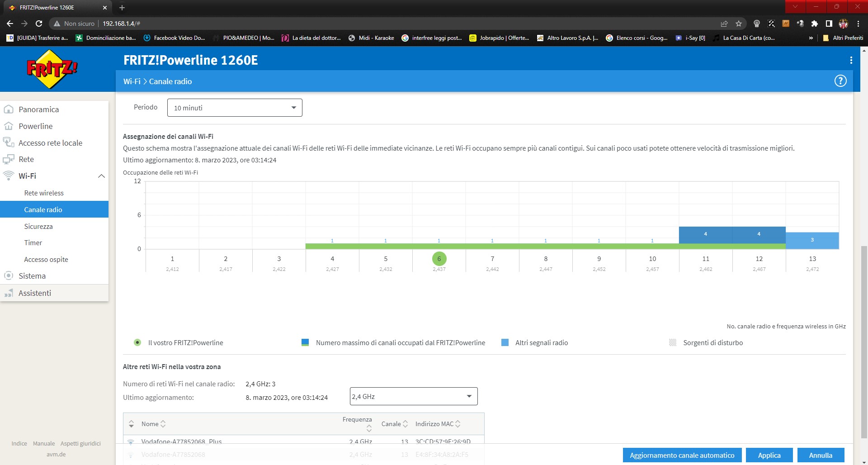The image size is (868, 465).
Task: Click the Wi-Fi icon beside Vodafone-A77852068_Plus
Action: (x=131, y=441)
